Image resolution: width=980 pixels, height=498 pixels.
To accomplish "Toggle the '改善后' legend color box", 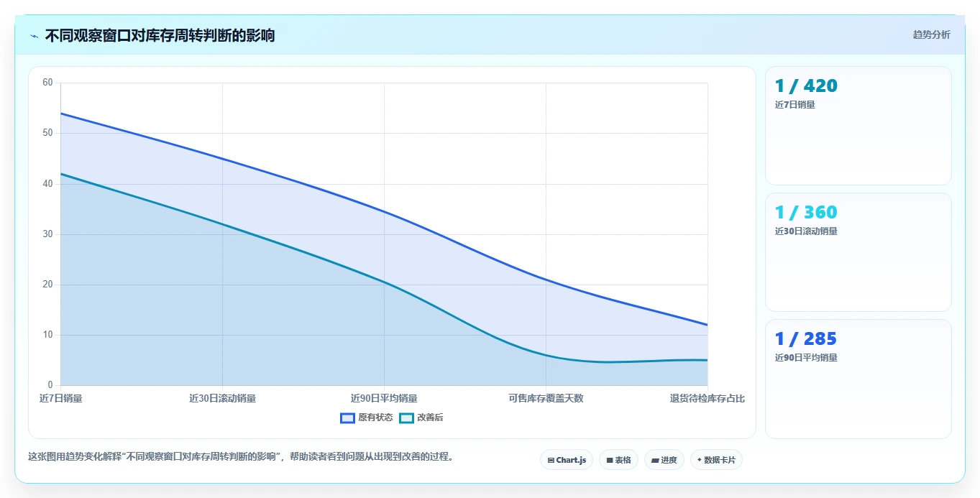I will [x=406, y=418].
